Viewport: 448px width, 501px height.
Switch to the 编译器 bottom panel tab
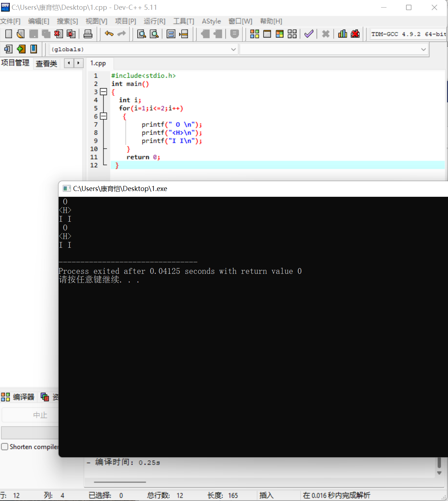click(x=18, y=397)
